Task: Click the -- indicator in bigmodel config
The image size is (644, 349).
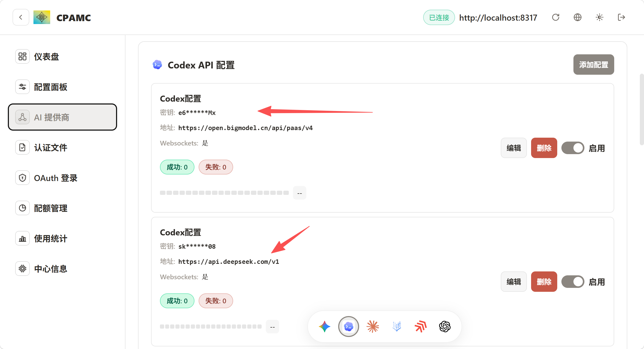Action: click(300, 193)
